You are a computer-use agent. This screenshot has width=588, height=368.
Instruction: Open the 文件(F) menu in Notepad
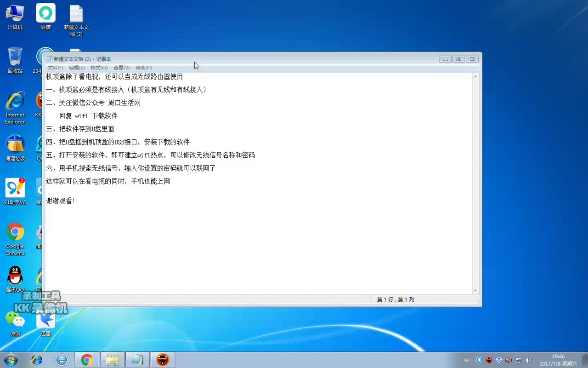55,68
